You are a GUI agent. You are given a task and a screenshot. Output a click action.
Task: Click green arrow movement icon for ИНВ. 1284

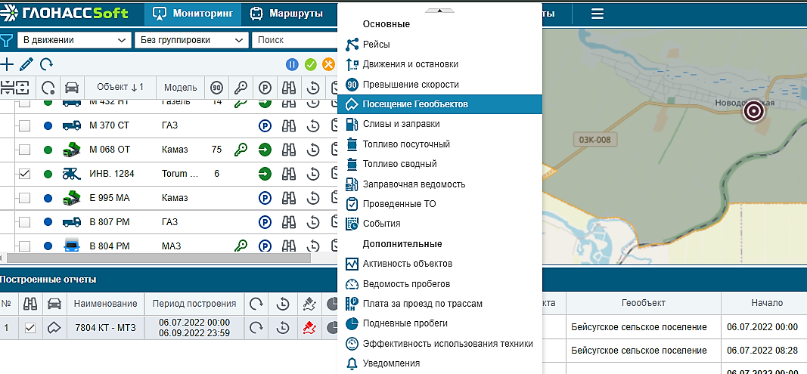[265, 174]
